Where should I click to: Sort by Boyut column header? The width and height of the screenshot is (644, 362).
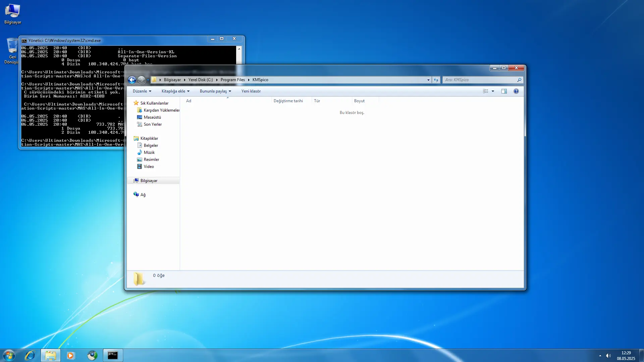[x=365, y=101]
